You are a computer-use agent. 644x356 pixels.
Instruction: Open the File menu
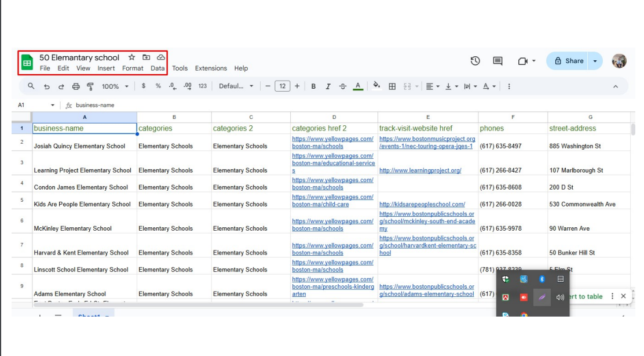point(45,68)
